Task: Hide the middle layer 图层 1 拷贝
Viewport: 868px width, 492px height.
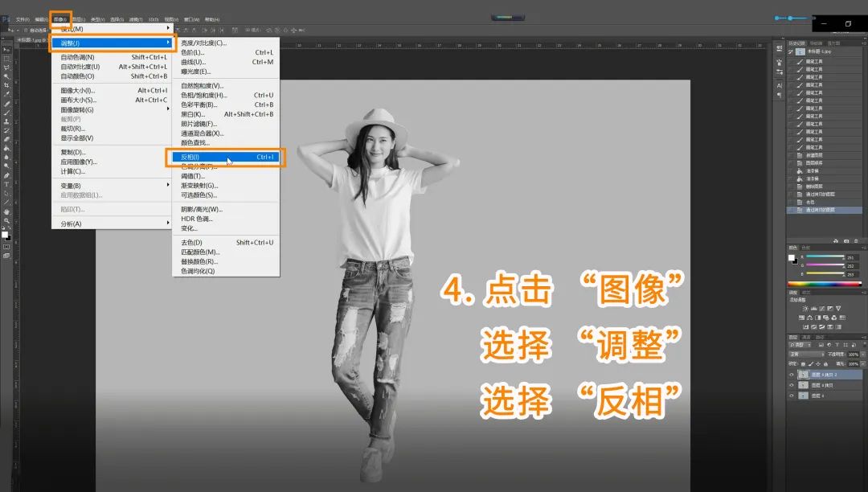Action: (792, 385)
